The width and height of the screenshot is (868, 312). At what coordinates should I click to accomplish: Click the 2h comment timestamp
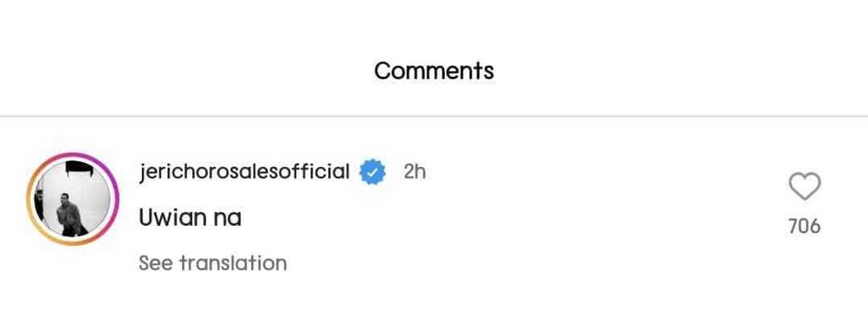pos(415,172)
